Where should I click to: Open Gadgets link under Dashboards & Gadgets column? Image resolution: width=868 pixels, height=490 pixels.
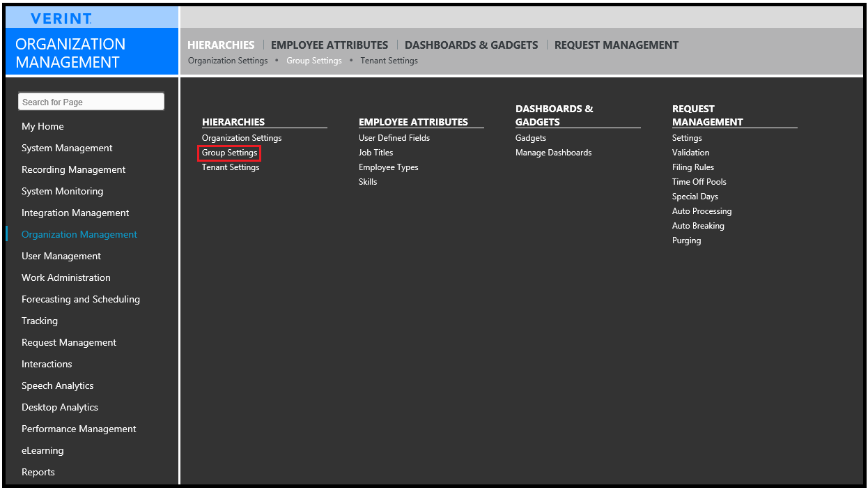pyautogui.click(x=531, y=138)
